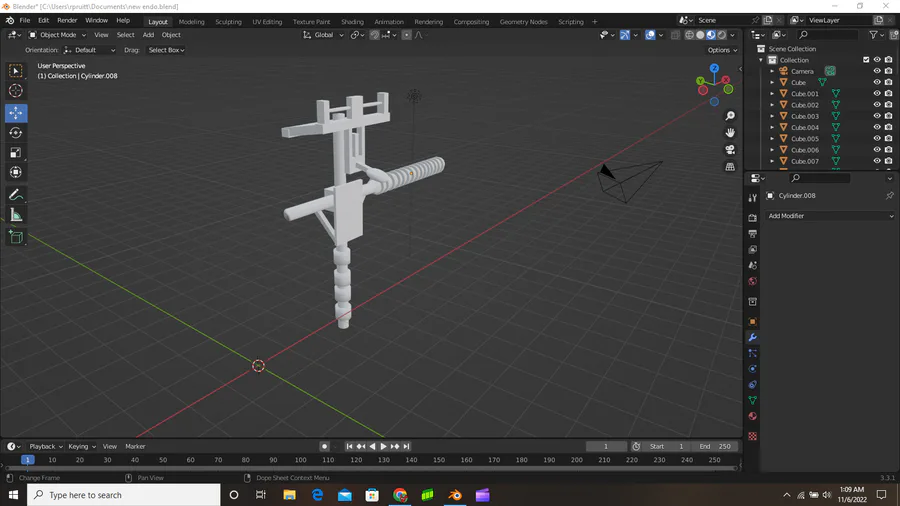Hide Cube.005 via its eye icon
Viewport: 900px width, 506px height.
[x=877, y=138]
